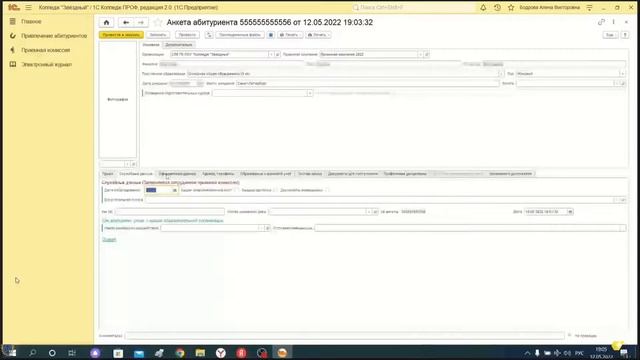Click the document structure icon in toolbar
The image size is (640, 360).
pyautogui.click(x=209, y=35)
